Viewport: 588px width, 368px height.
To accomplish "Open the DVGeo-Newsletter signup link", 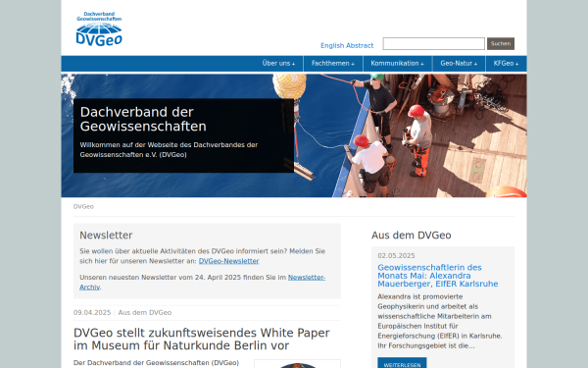I will [x=228, y=261].
